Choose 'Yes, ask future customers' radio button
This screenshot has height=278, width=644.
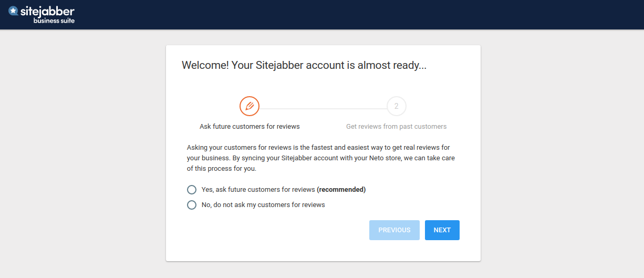[192, 190]
